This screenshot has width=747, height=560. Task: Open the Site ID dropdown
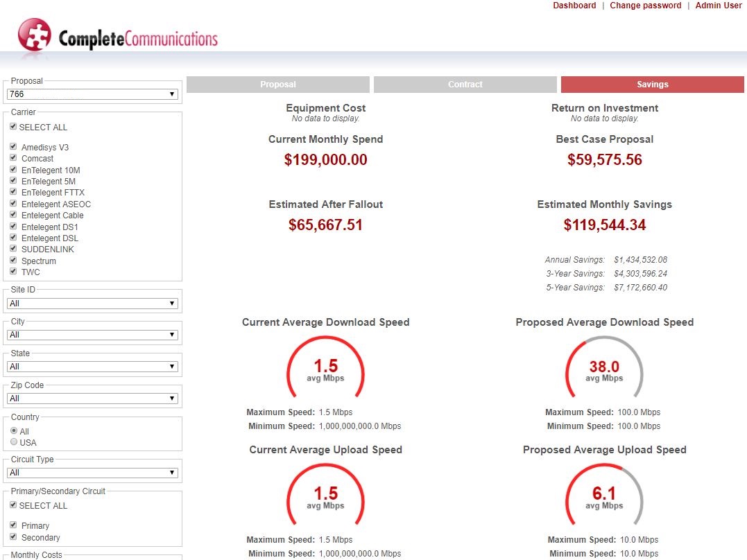[x=92, y=304]
